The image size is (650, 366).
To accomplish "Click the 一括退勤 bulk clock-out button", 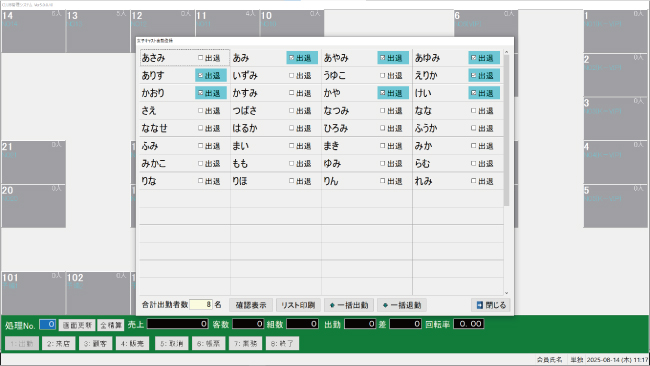I will click(x=402, y=305).
